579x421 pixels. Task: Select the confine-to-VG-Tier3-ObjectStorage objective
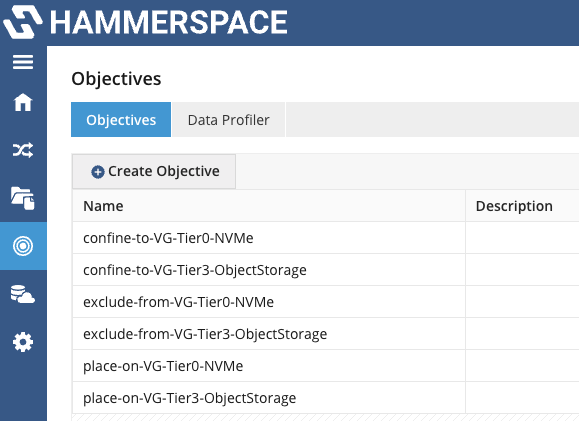(195, 270)
